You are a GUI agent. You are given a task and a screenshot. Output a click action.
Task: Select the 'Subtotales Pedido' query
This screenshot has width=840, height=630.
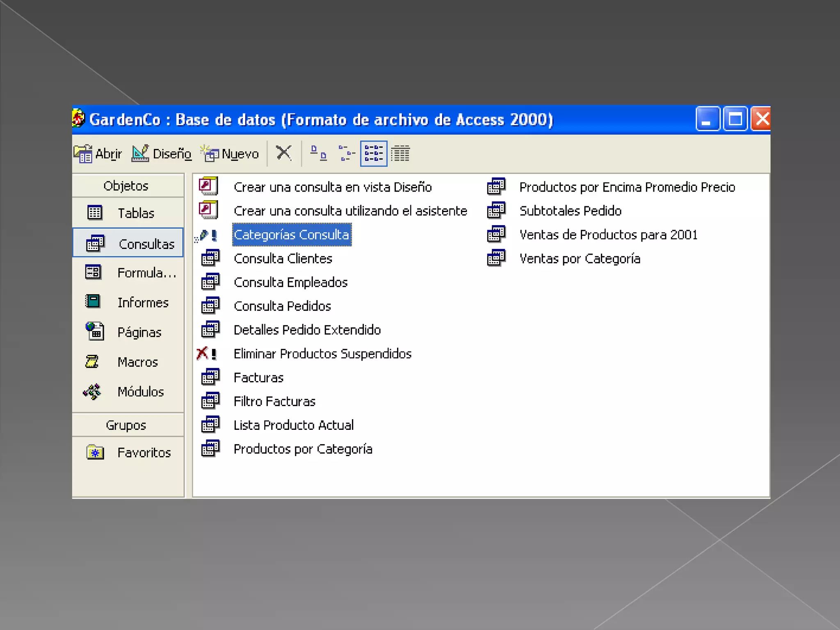click(571, 211)
